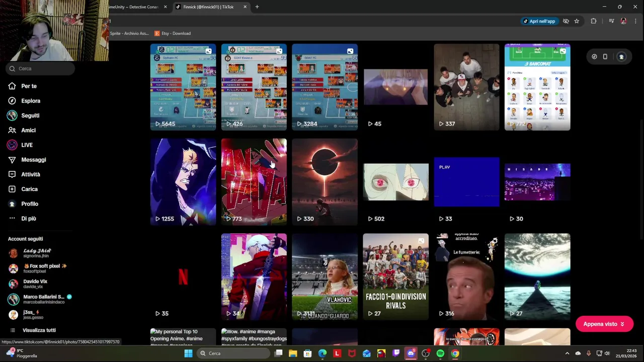Open Attività notifications
This screenshot has width=644, height=362.
[x=24, y=174]
